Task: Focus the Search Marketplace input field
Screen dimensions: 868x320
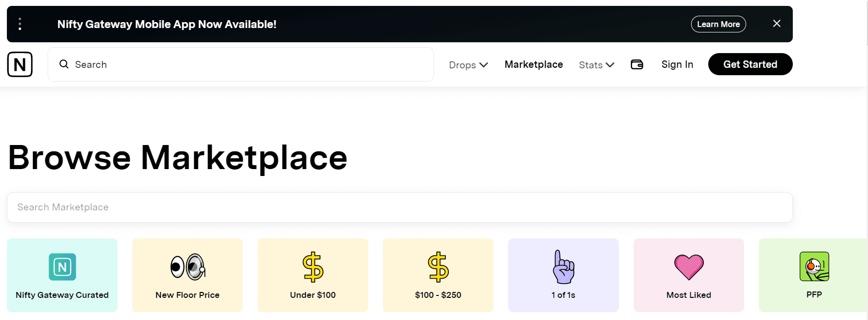Action: (x=399, y=207)
